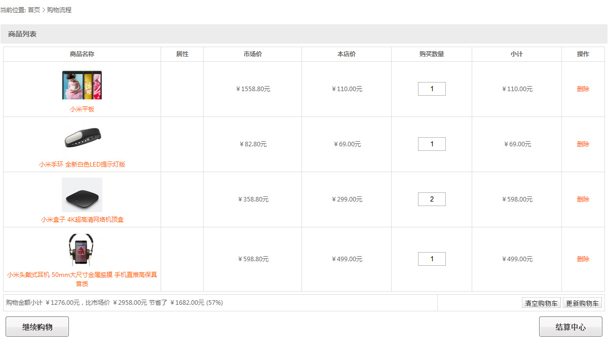Click the 购买数量 column header
The image size is (608, 364).
click(x=432, y=54)
